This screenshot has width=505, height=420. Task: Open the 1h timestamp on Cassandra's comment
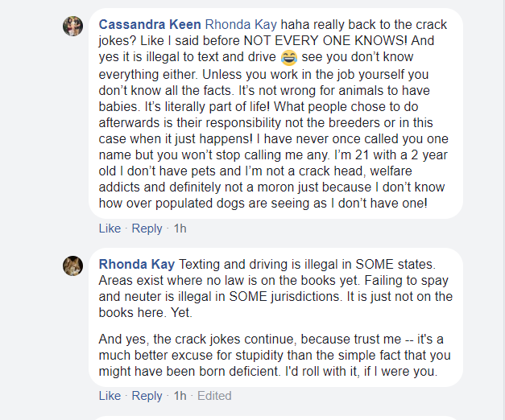pos(180,229)
